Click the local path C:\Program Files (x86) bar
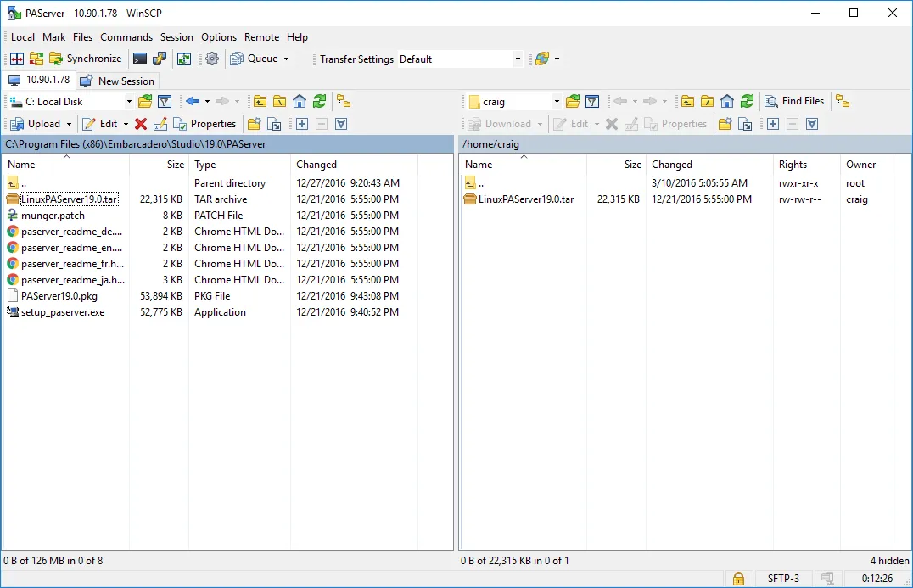 click(x=227, y=143)
